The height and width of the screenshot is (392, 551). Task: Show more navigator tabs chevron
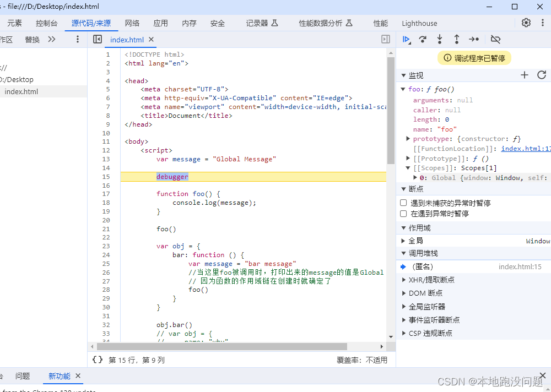point(52,39)
